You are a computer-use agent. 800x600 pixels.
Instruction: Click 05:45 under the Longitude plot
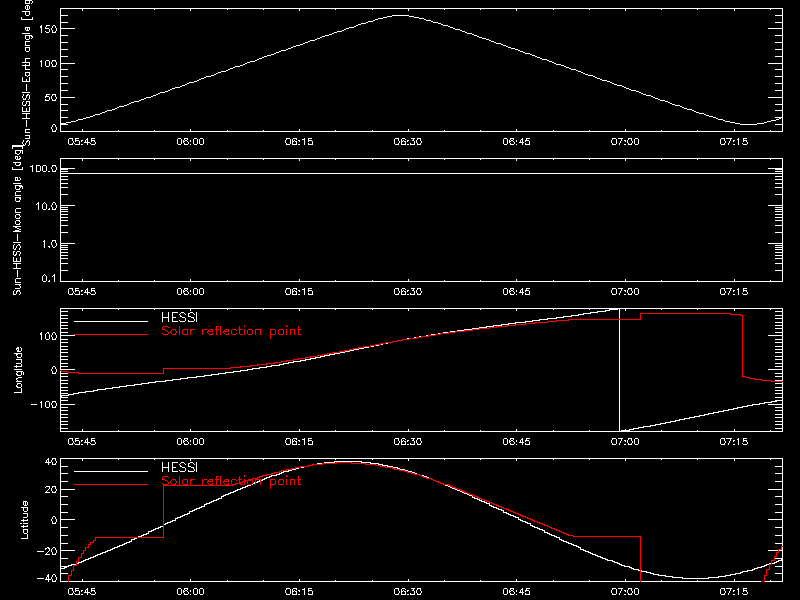click(82, 441)
